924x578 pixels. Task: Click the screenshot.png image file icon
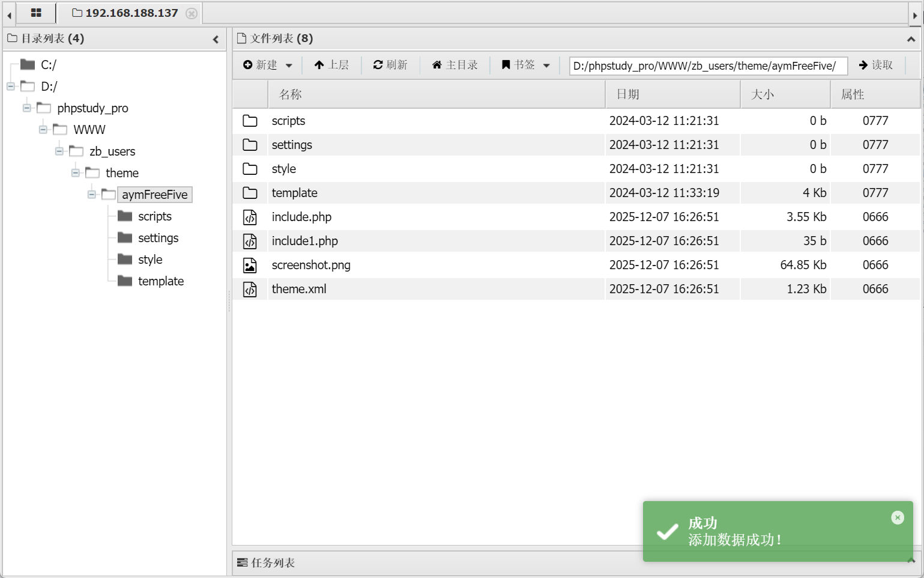250,265
